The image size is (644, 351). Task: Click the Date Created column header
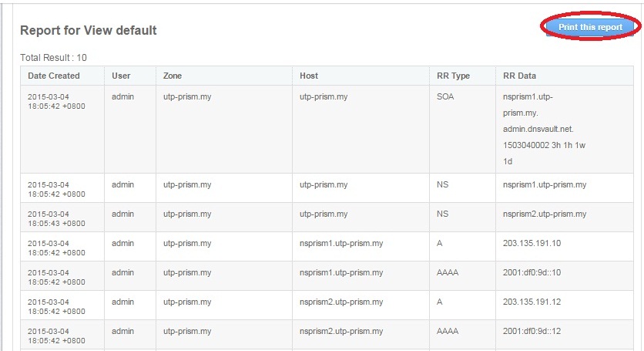(54, 76)
